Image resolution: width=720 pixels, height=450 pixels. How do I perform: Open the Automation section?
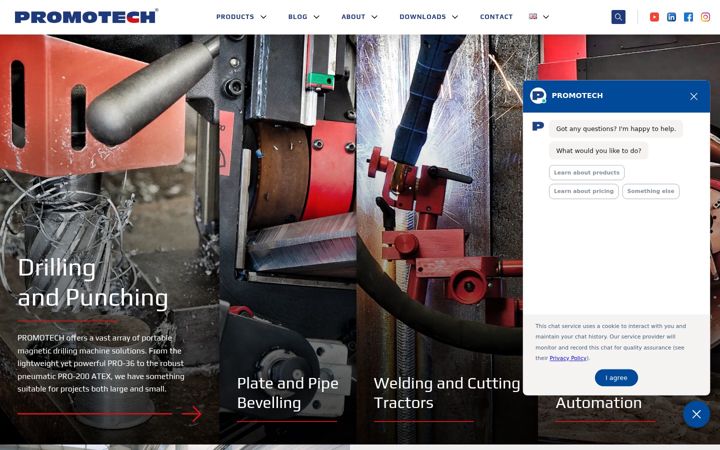[598, 403]
